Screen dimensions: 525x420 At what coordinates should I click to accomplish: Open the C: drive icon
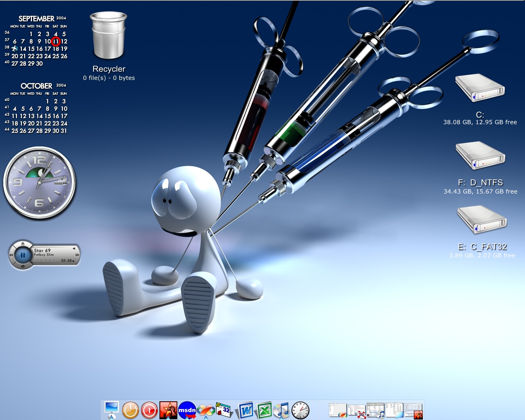(x=480, y=88)
